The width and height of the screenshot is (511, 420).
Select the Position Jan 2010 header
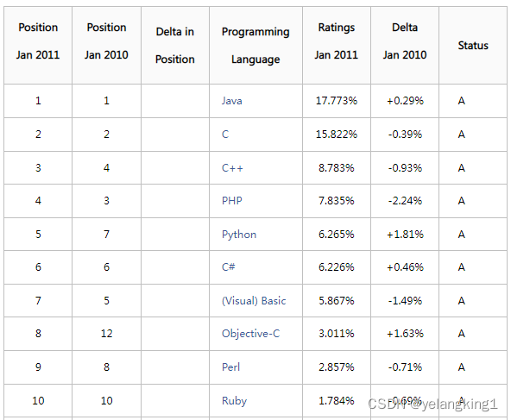106,45
